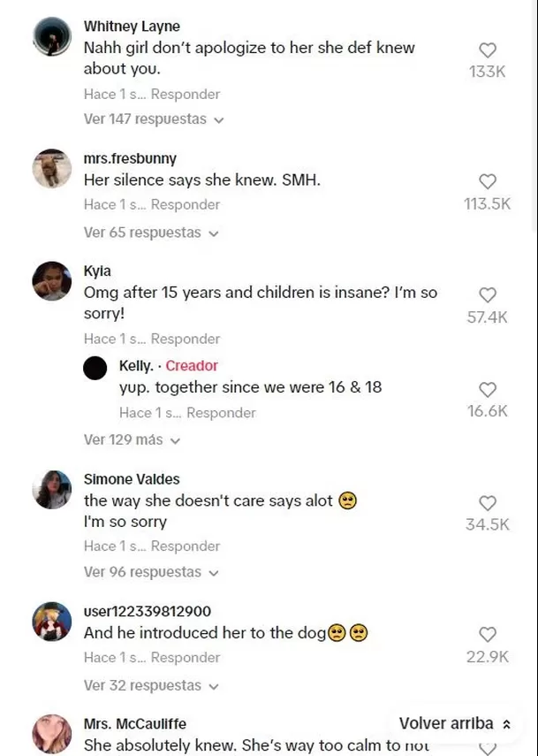The height and width of the screenshot is (756, 538).
Task: Open Kelly's black profile avatar
Action: click(95, 368)
